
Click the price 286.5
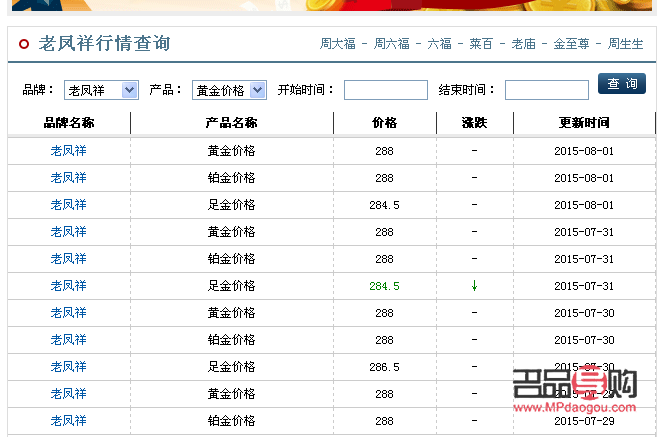(384, 367)
